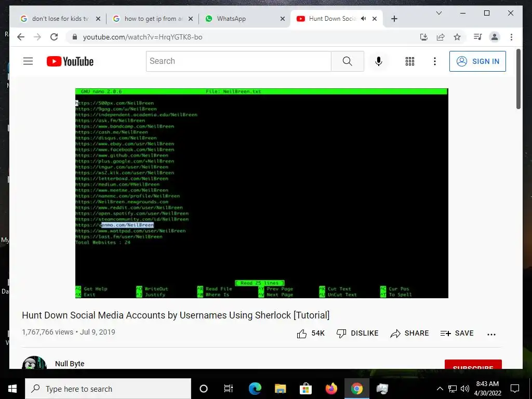Viewport: 532px width, 399px height.
Task: Click the YouTube search field
Action: pos(238,61)
